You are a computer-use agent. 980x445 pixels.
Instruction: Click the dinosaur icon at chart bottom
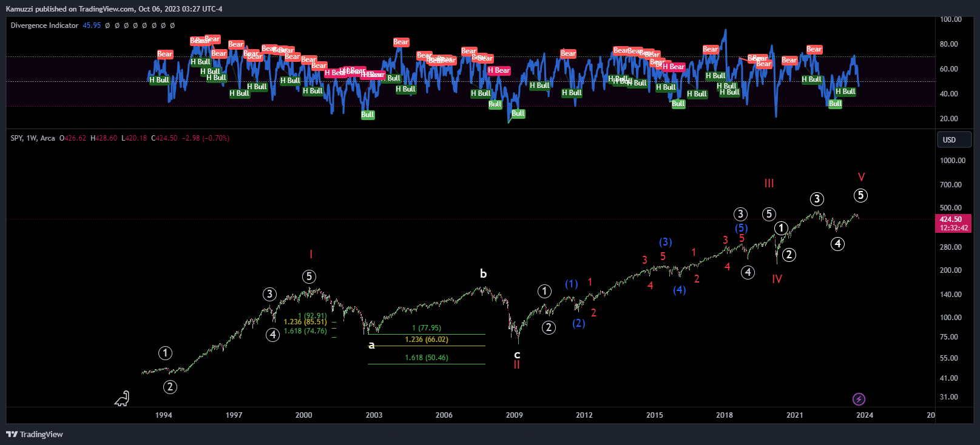[x=122, y=398]
